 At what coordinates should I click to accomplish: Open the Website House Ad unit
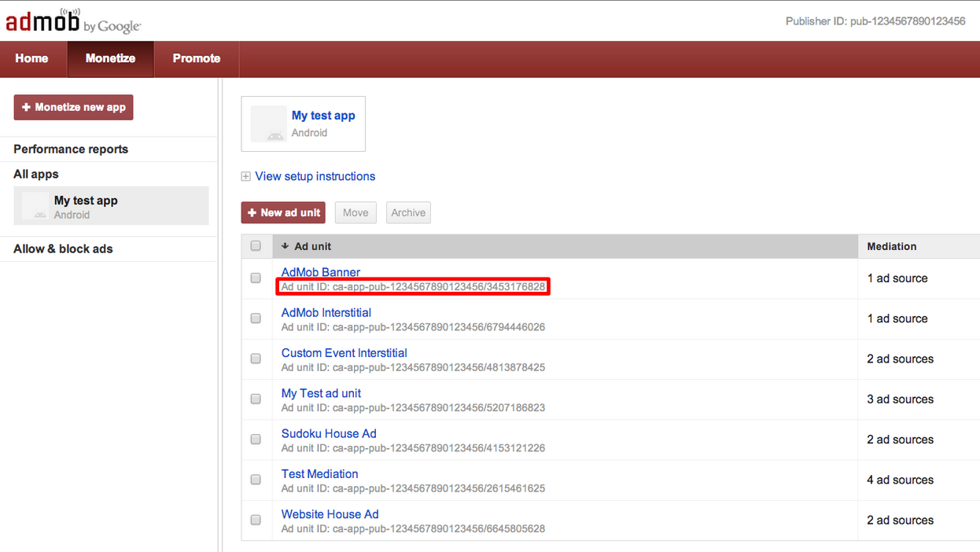coord(330,514)
